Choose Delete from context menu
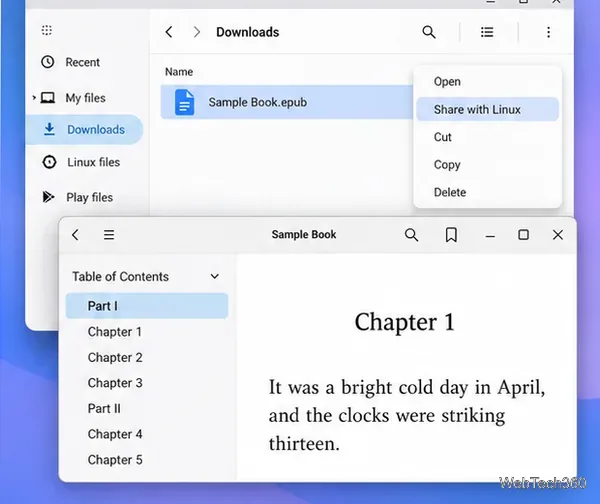 point(488,192)
